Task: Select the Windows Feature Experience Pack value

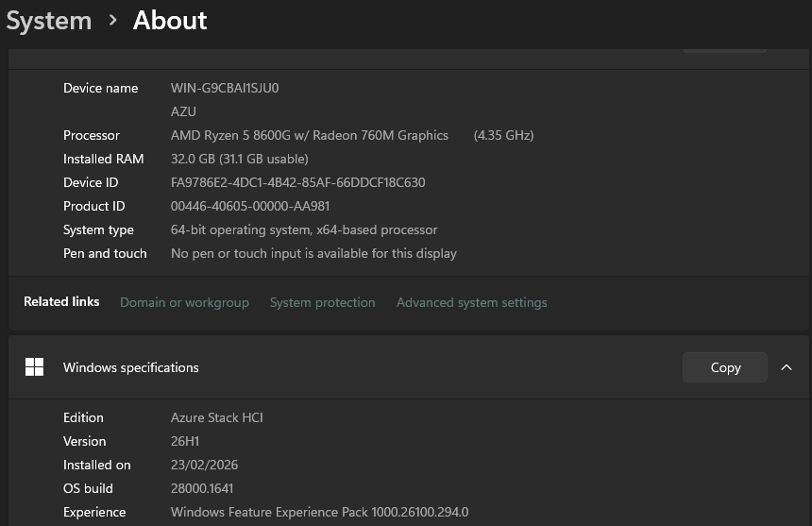Action: (319, 512)
